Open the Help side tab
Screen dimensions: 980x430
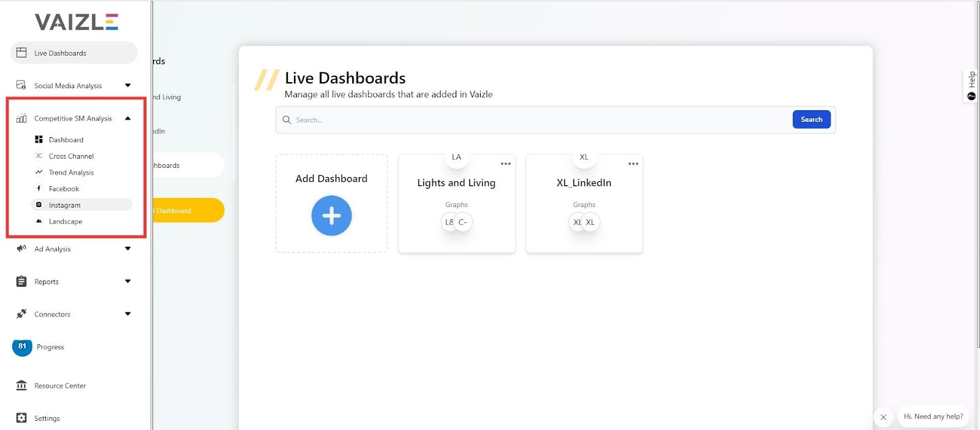971,86
